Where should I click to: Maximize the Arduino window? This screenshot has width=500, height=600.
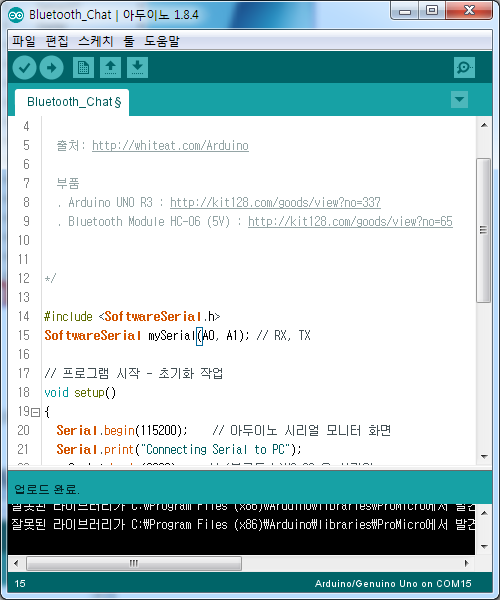(x=432, y=11)
